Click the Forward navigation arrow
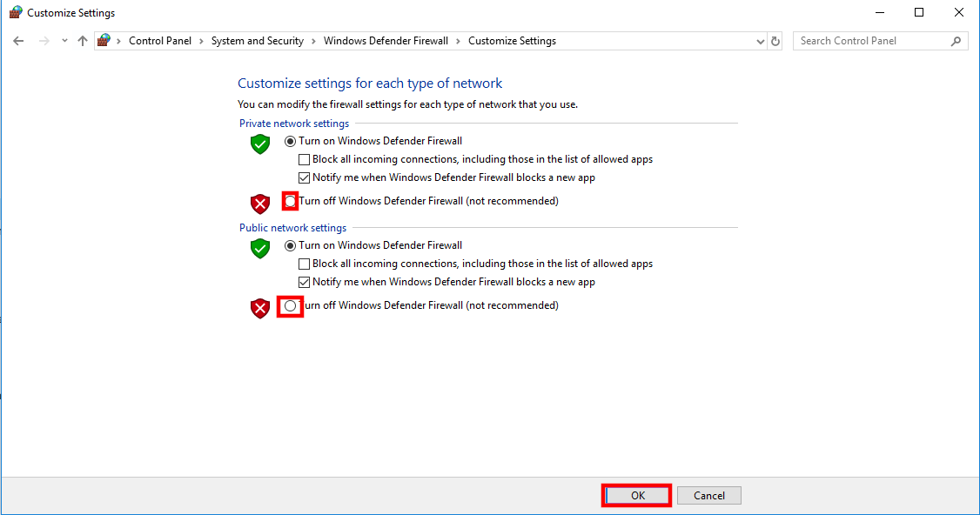 [x=44, y=41]
